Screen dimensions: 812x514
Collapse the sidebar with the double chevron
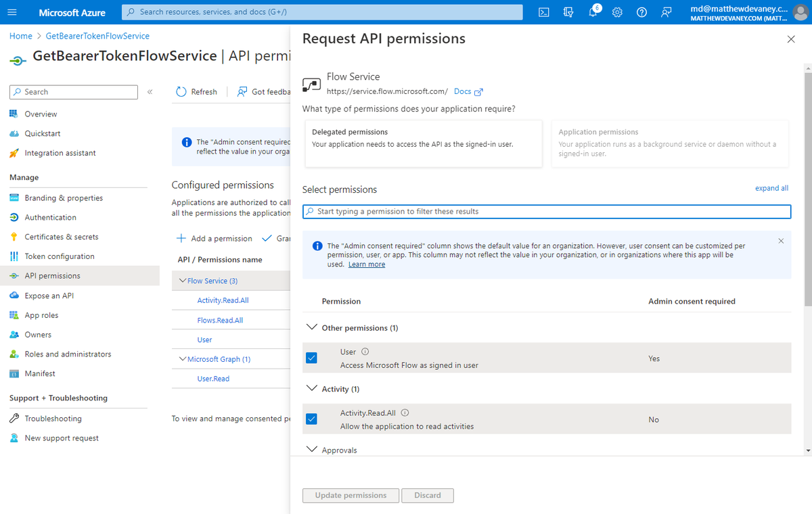(x=150, y=92)
